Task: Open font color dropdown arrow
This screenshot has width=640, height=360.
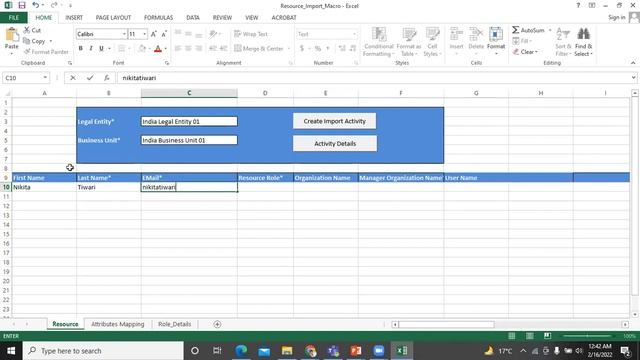Action: click(166, 49)
